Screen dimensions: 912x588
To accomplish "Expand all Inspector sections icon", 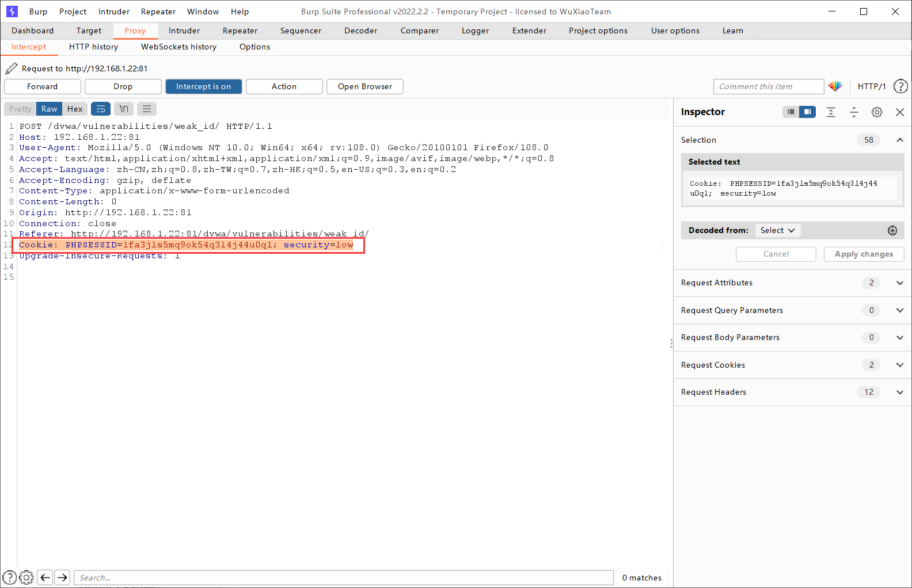I will [x=831, y=112].
